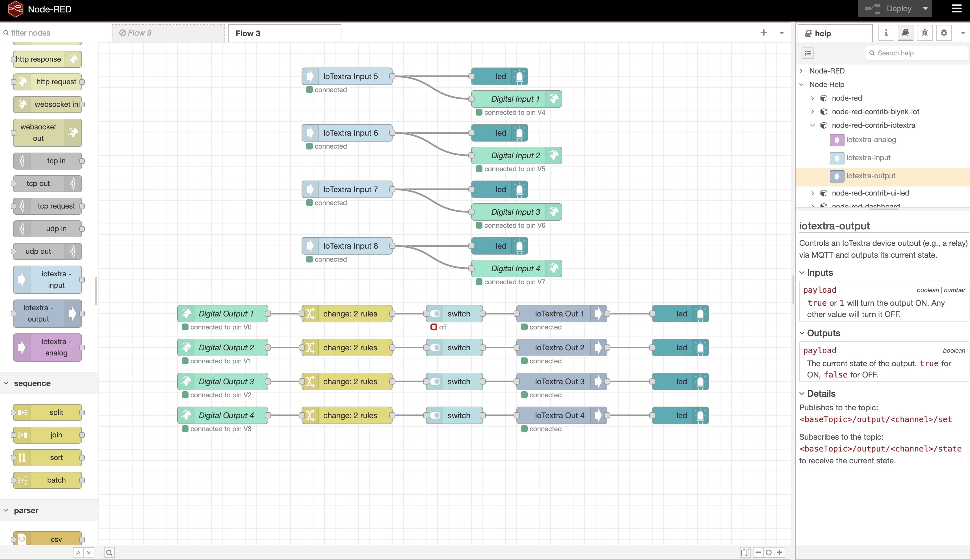Collapse the Node Help tree section
This screenshot has height=560, width=970.
pos(802,84)
